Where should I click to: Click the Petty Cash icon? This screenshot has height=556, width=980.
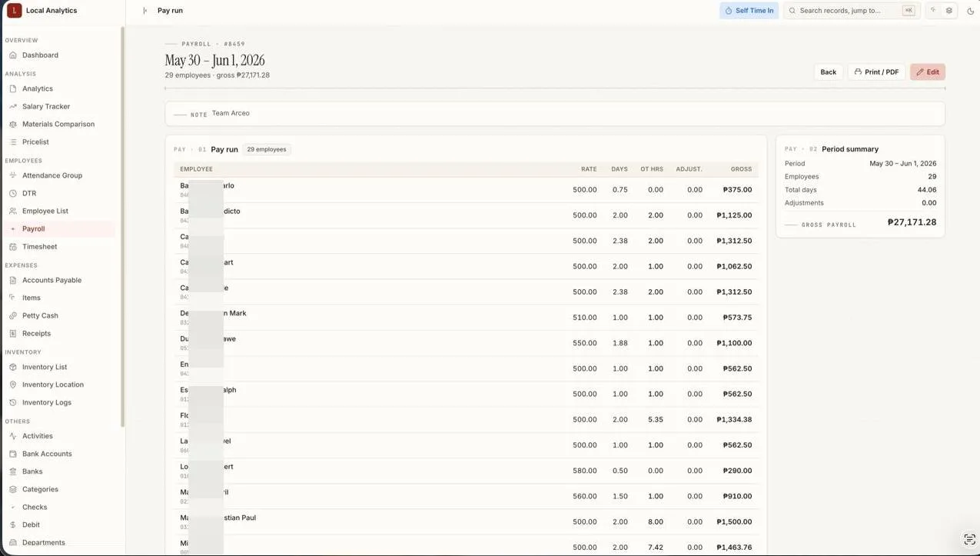(13, 315)
